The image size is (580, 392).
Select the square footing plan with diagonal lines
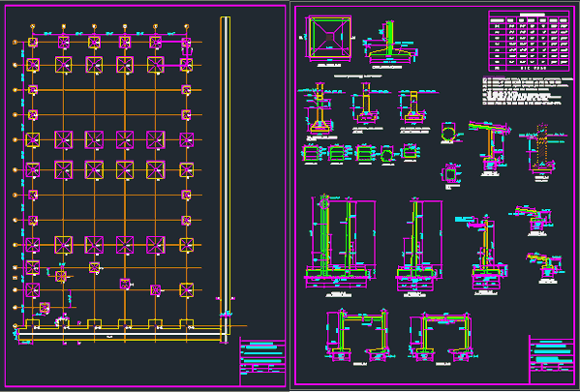329,37
